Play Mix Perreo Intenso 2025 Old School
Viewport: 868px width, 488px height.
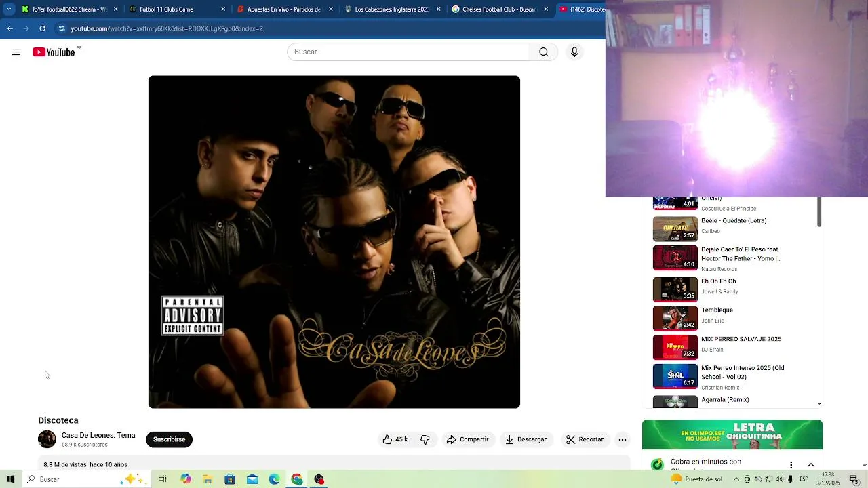pyautogui.click(x=743, y=372)
